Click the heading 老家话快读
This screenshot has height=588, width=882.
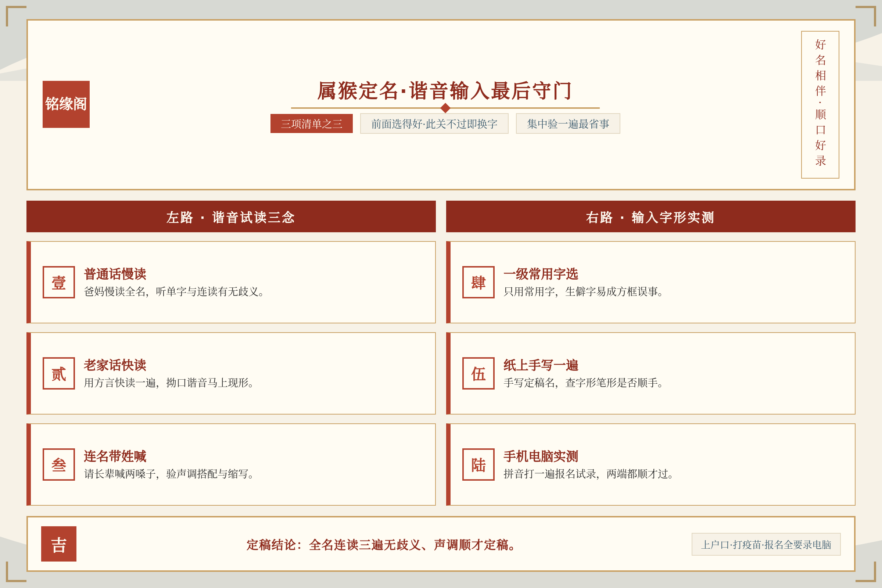(x=115, y=365)
